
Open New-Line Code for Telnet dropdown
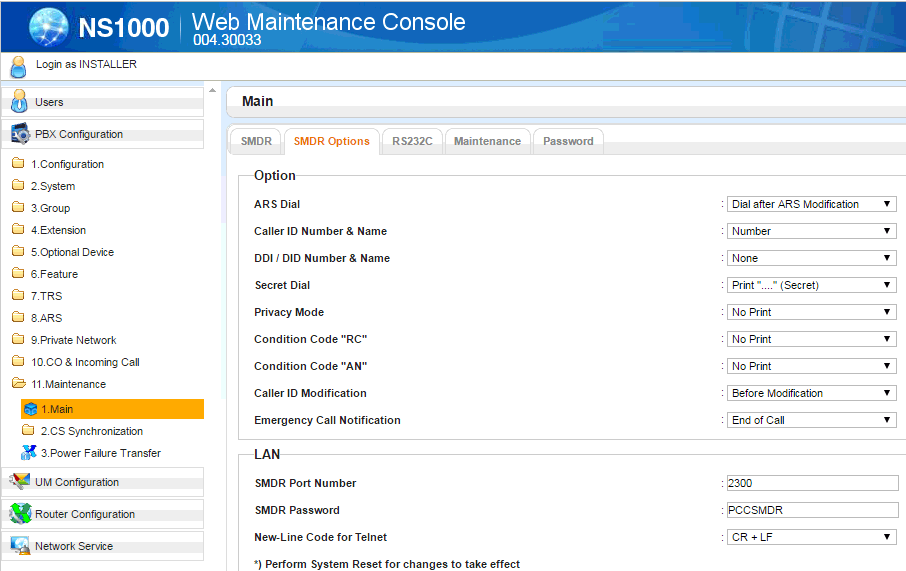pyautogui.click(x=811, y=537)
